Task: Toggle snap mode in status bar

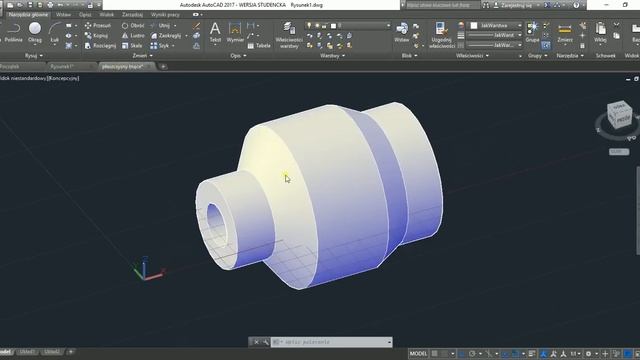Action: [x=444, y=353]
